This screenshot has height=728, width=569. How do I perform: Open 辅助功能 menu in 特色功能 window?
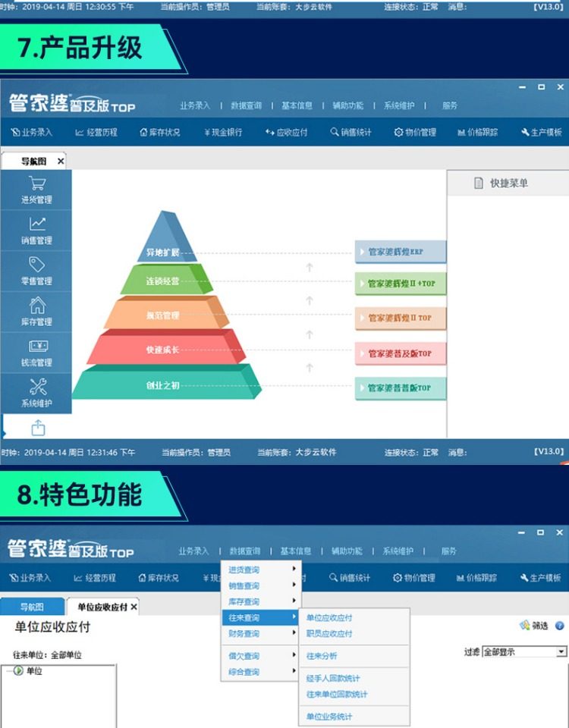[x=347, y=551]
